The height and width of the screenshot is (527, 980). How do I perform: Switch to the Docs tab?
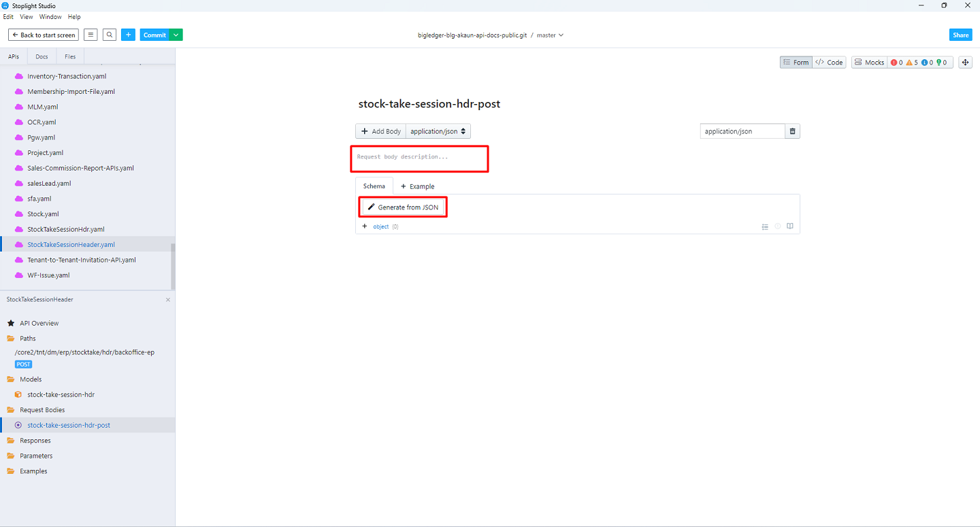pos(42,56)
